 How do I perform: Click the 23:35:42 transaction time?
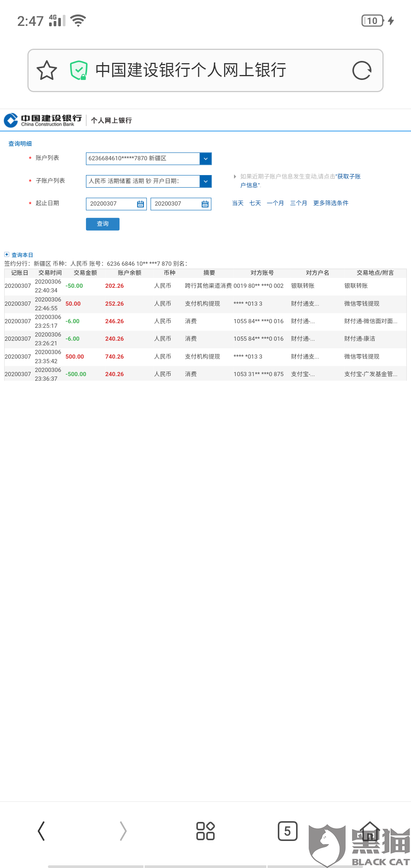(x=46, y=361)
